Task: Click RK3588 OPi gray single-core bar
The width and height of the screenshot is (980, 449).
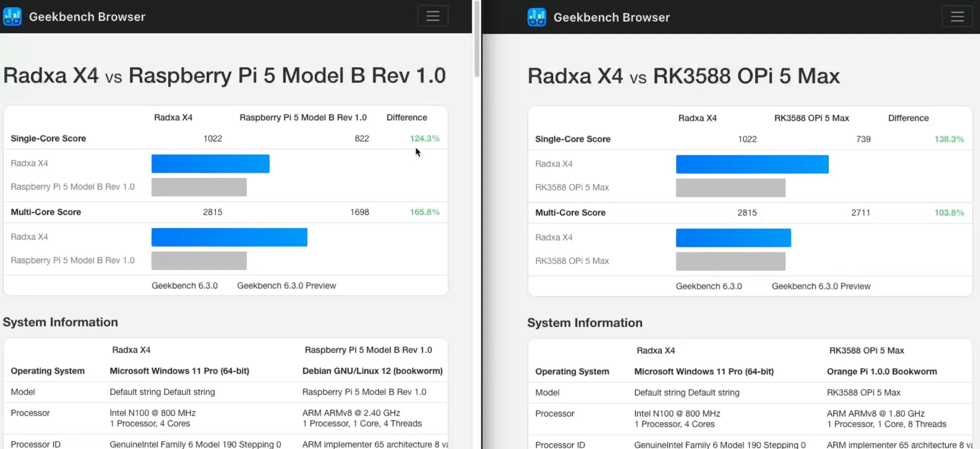Action: click(x=731, y=188)
